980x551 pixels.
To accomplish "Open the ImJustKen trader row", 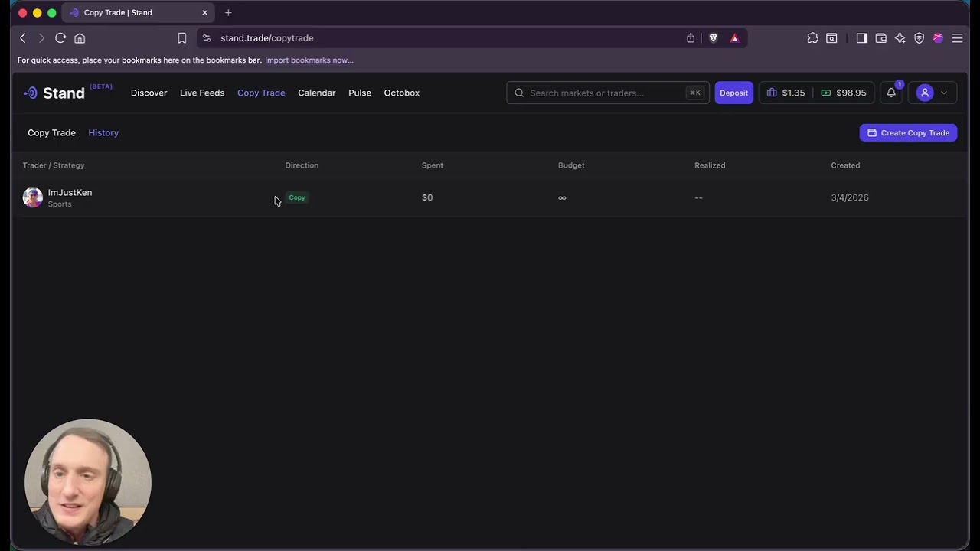I will [490, 197].
